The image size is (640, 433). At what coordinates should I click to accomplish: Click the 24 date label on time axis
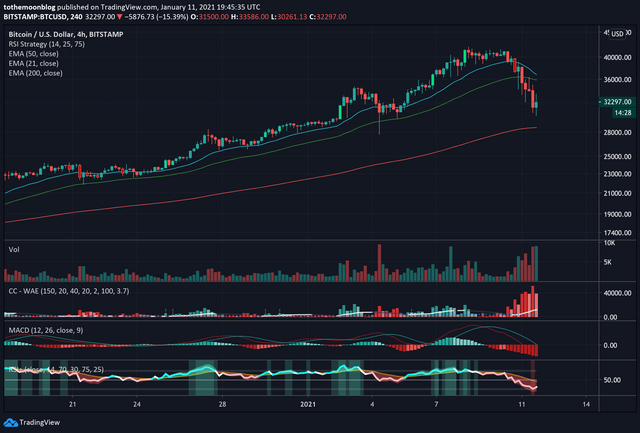click(137, 404)
